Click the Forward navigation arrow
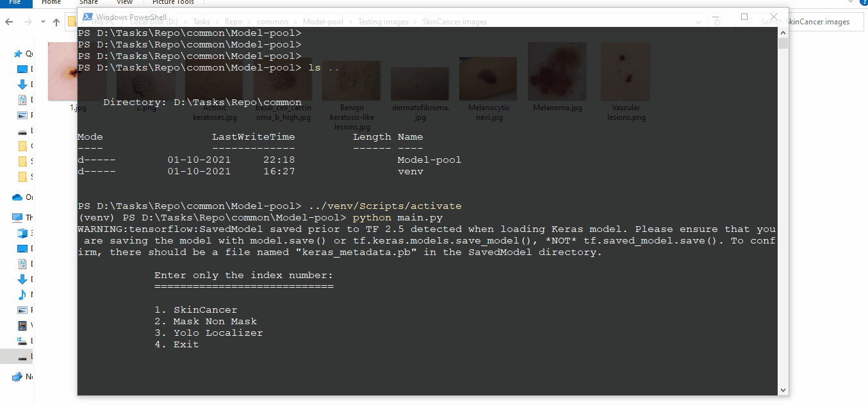 click(x=28, y=21)
